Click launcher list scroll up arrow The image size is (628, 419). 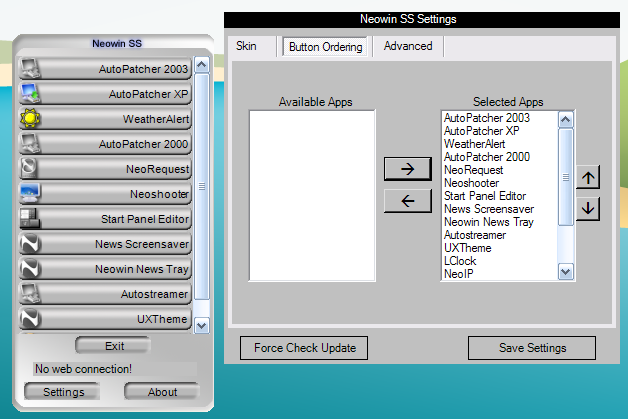click(x=201, y=64)
